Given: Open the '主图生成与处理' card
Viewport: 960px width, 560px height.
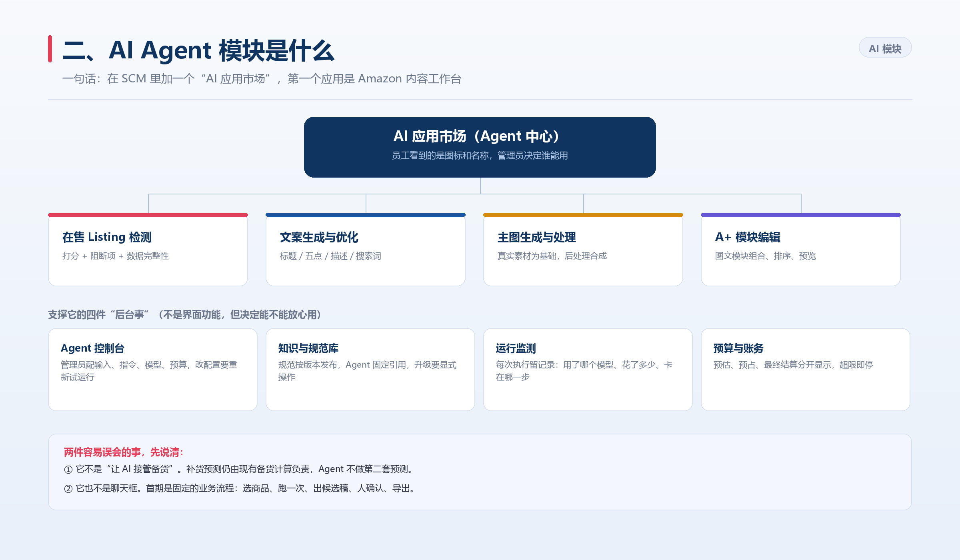Looking at the screenshot, I should [x=583, y=250].
